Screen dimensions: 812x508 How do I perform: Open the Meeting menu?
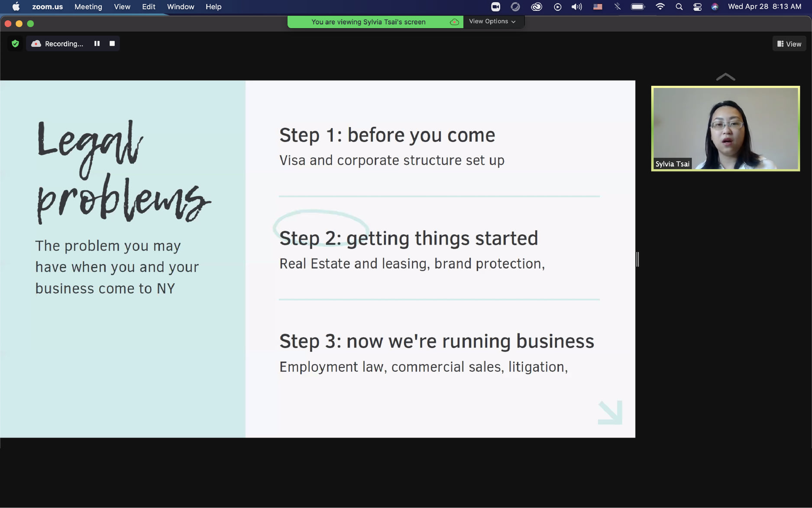click(x=88, y=6)
